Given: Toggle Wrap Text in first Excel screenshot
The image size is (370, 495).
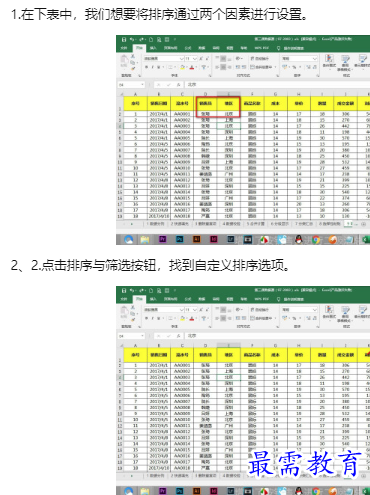Looking at the screenshot, I should 259,59.
